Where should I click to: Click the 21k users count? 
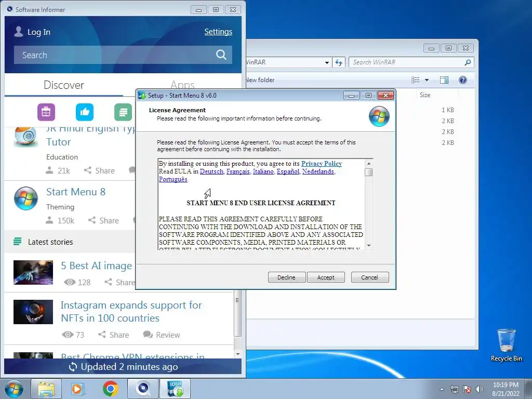[58, 170]
